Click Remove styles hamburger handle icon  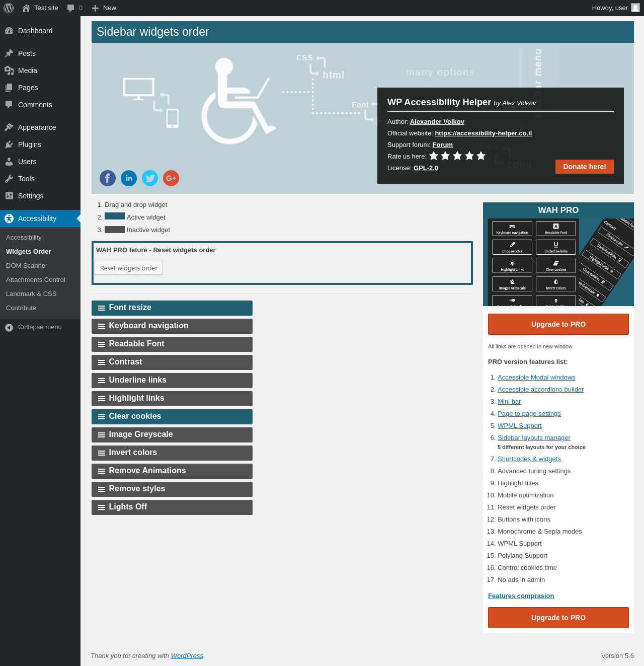(102, 489)
